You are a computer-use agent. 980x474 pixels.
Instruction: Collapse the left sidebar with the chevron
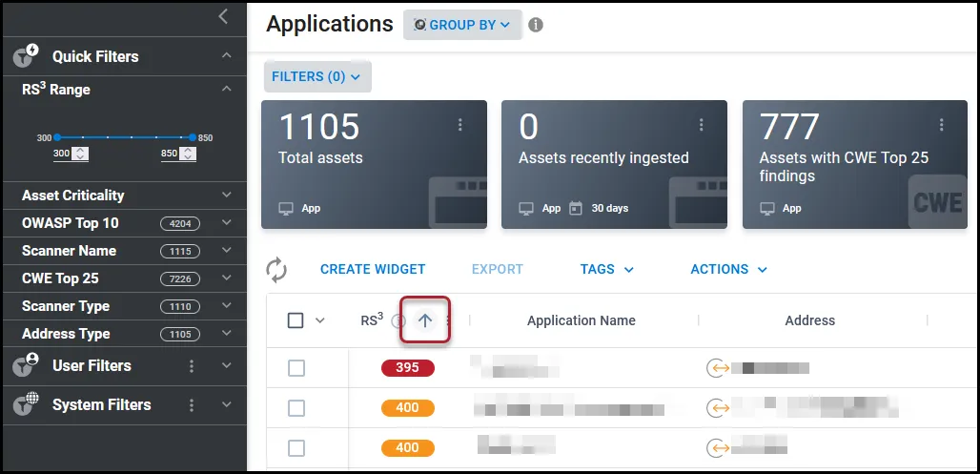(x=224, y=17)
